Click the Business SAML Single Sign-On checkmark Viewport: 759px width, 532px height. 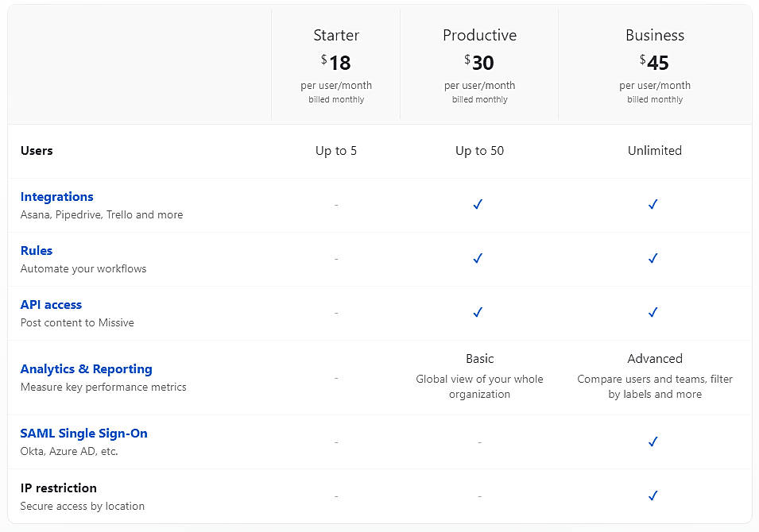[653, 441]
